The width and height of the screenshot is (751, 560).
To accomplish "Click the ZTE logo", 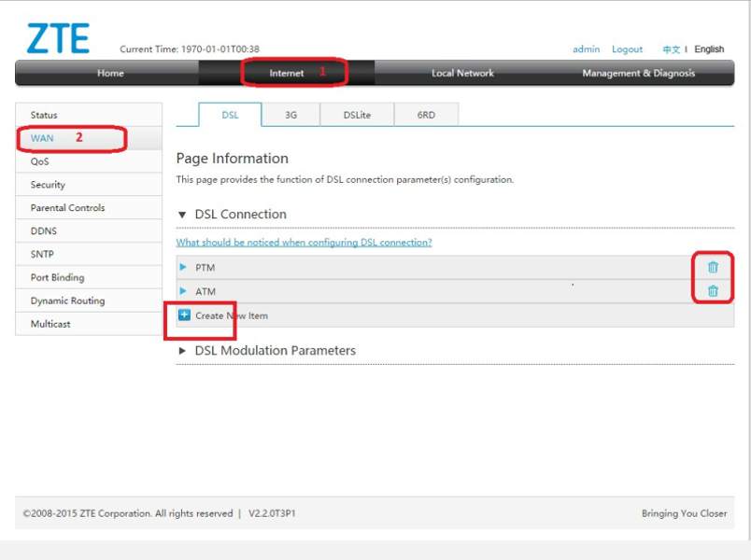I will click(x=58, y=38).
